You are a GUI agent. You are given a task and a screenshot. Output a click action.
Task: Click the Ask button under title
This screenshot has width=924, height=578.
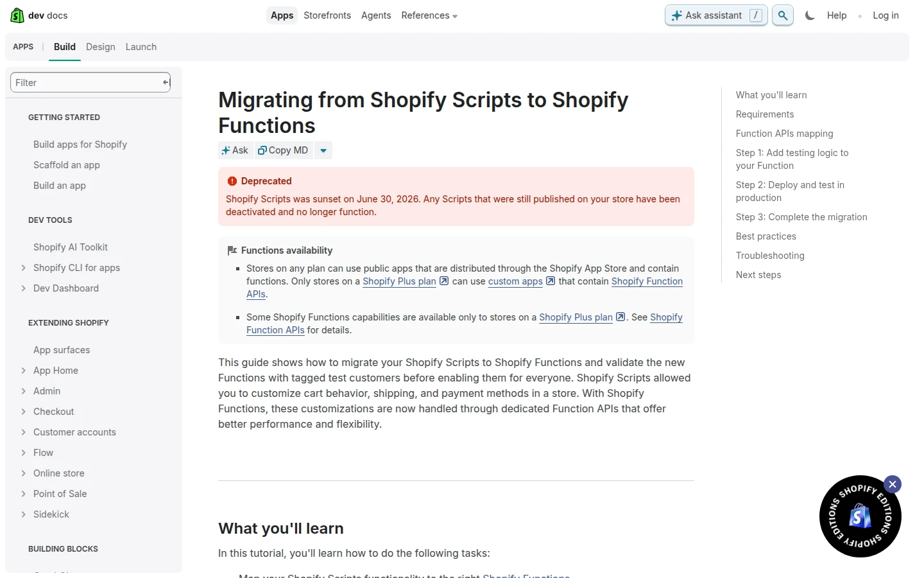pyautogui.click(x=235, y=150)
